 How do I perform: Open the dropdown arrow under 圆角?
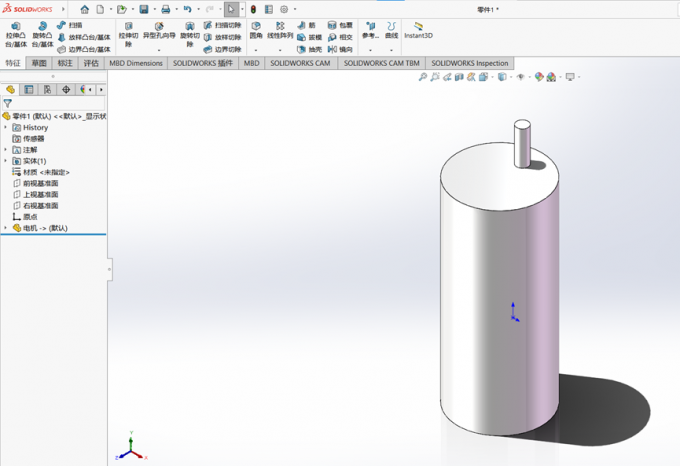256,50
